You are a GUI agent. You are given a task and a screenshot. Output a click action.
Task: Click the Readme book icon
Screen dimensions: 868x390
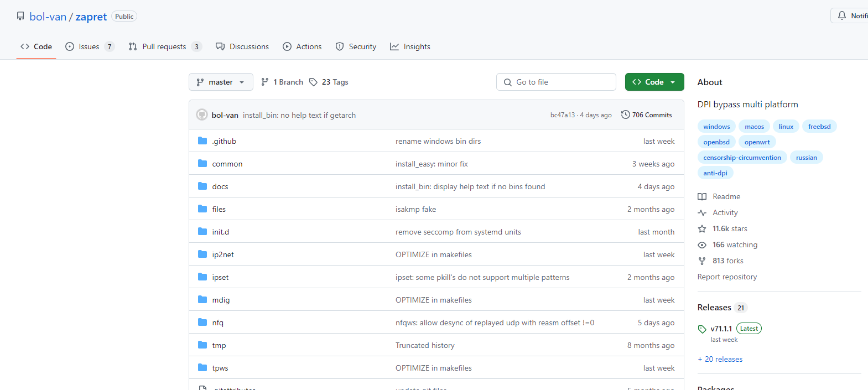click(702, 197)
